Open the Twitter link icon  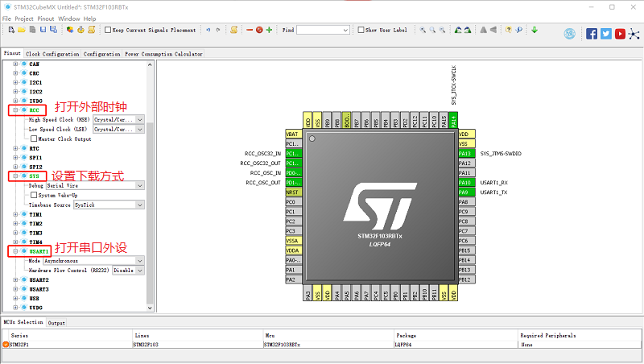point(606,34)
